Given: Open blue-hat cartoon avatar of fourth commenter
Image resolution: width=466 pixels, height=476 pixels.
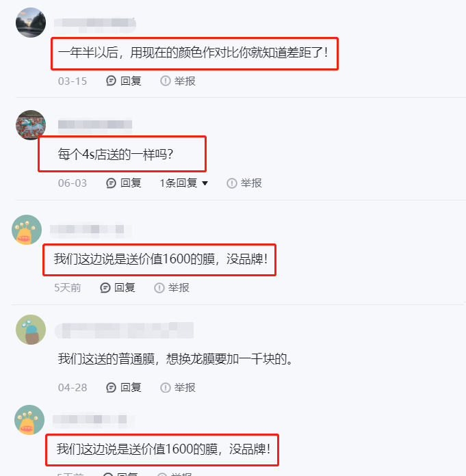Looking at the screenshot, I should click(x=31, y=330).
